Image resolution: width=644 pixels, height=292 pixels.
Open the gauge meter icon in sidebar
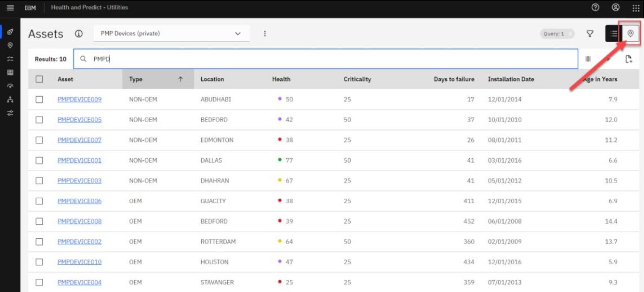click(x=10, y=86)
